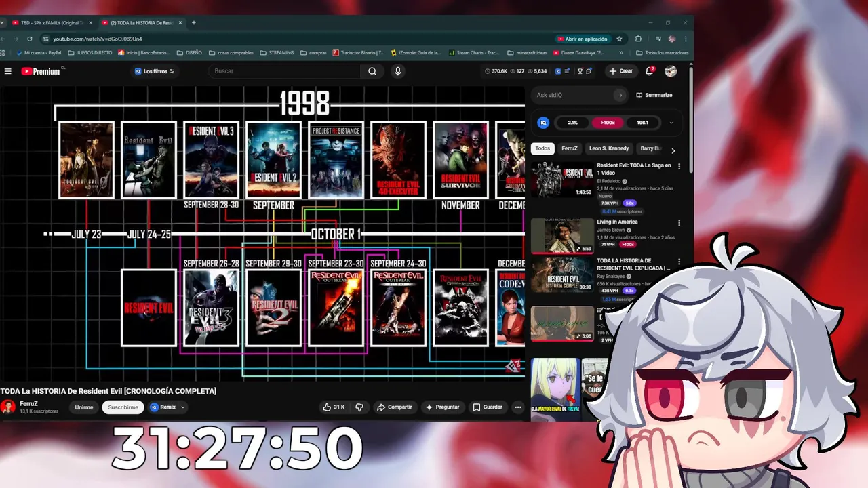
Task: Open the compras bookmark folder
Action: (314, 52)
